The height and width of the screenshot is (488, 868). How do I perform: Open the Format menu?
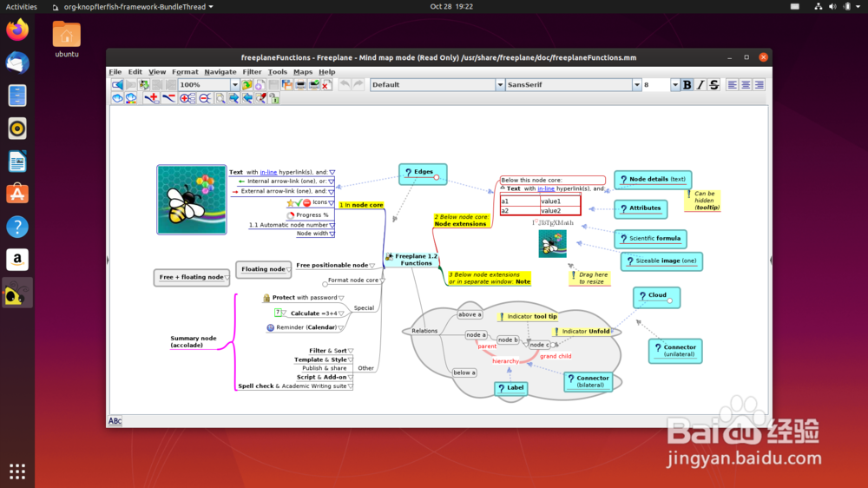[x=185, y=72]
